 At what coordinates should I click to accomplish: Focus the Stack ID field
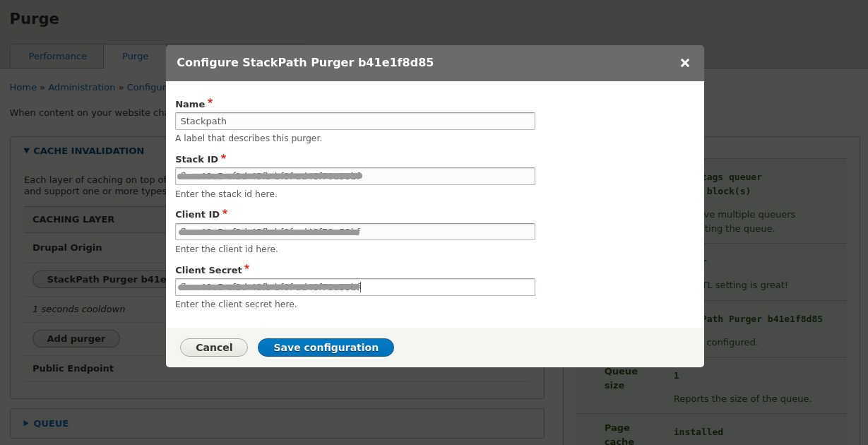point(355,176)
